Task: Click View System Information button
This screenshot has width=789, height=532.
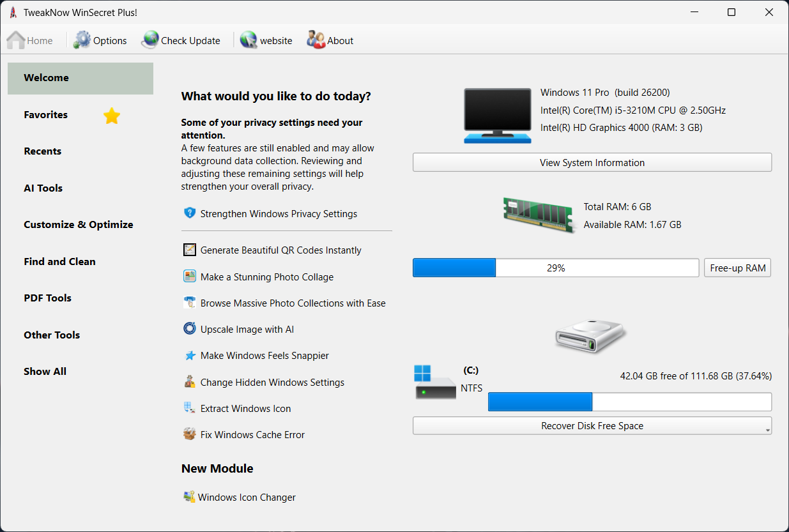Action: pos(592,162)
